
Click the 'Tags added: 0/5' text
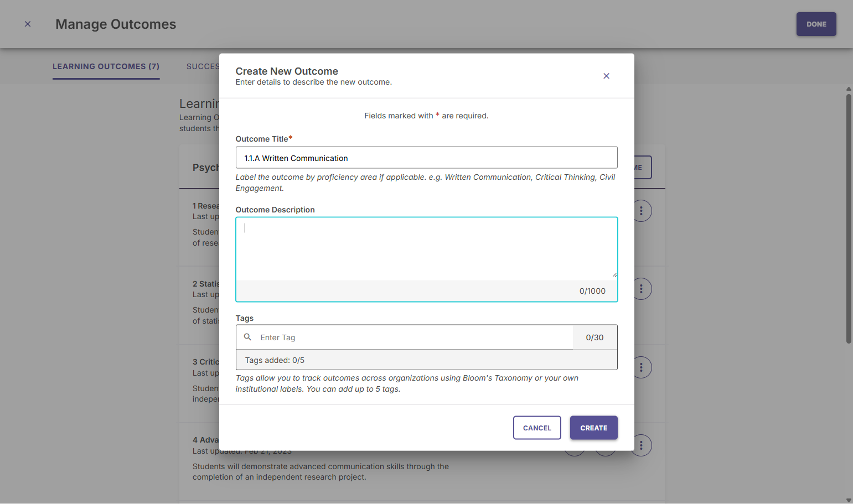(x=275, y=360)
